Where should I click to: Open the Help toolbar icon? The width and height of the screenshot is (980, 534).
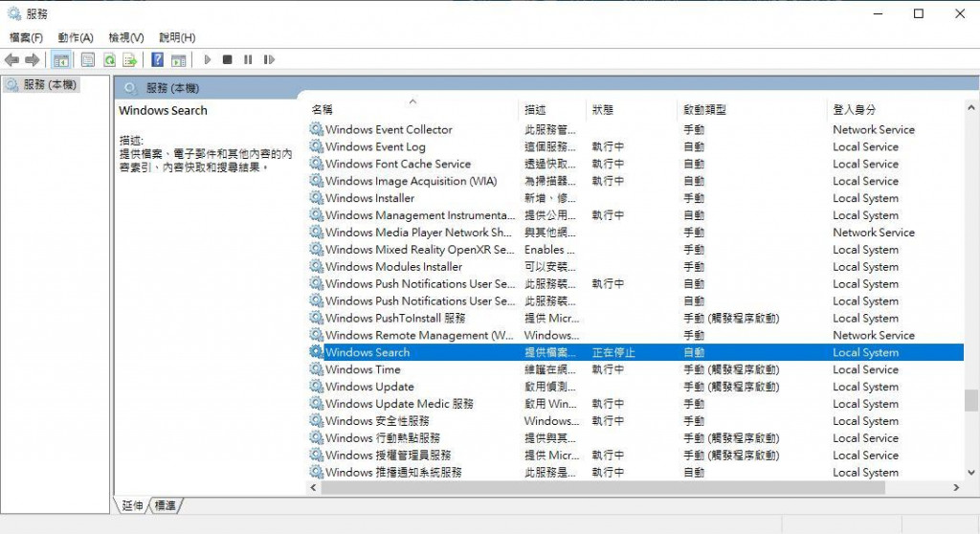click(158, 60)
